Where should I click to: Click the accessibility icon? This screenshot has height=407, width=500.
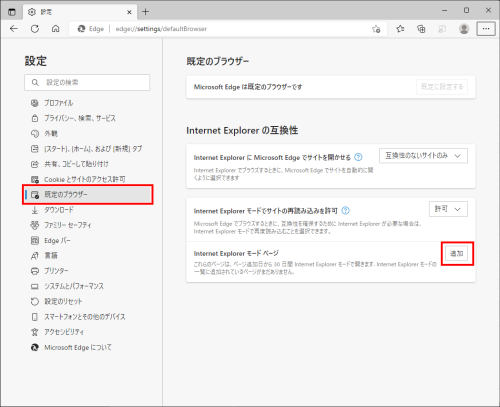[35, 332]
